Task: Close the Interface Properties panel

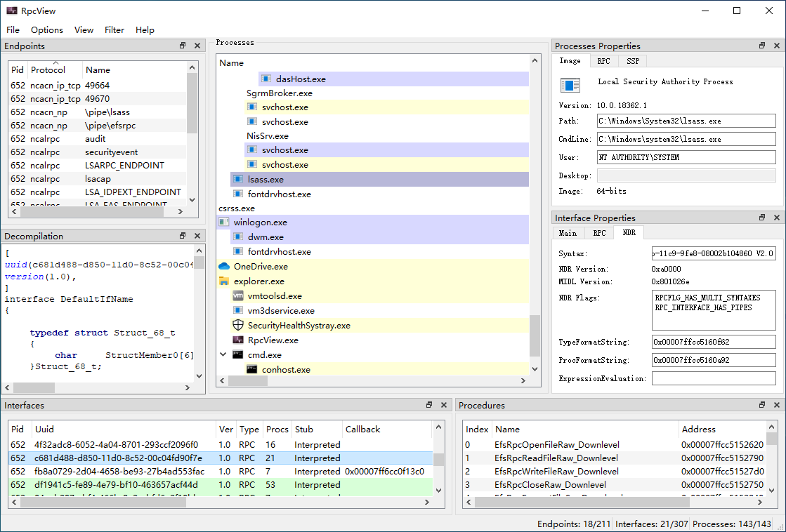Action: (777, 218)
